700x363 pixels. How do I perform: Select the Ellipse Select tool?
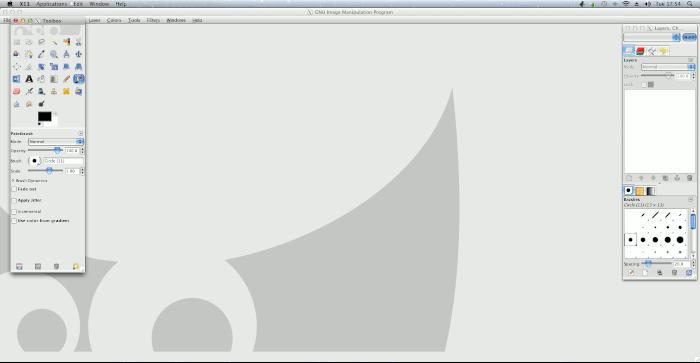coord(29,42)
